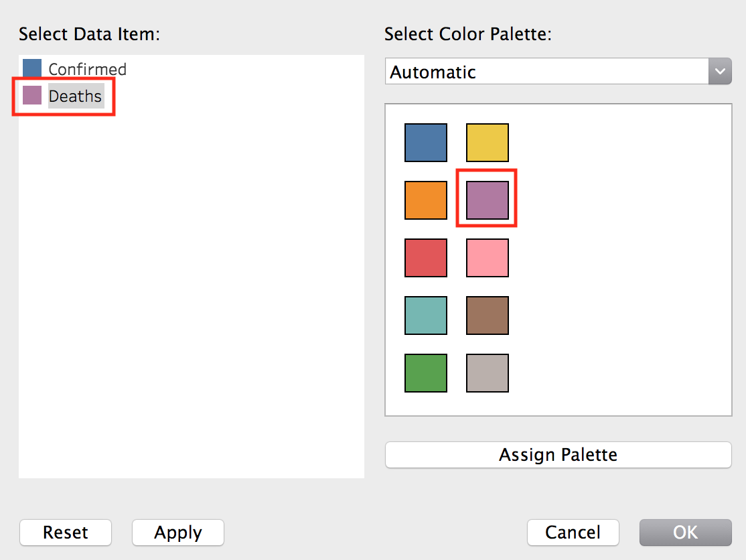Viewport: 746px width, 560px height.
Task: Apply the current color assignments
Action: coord(177,533)
